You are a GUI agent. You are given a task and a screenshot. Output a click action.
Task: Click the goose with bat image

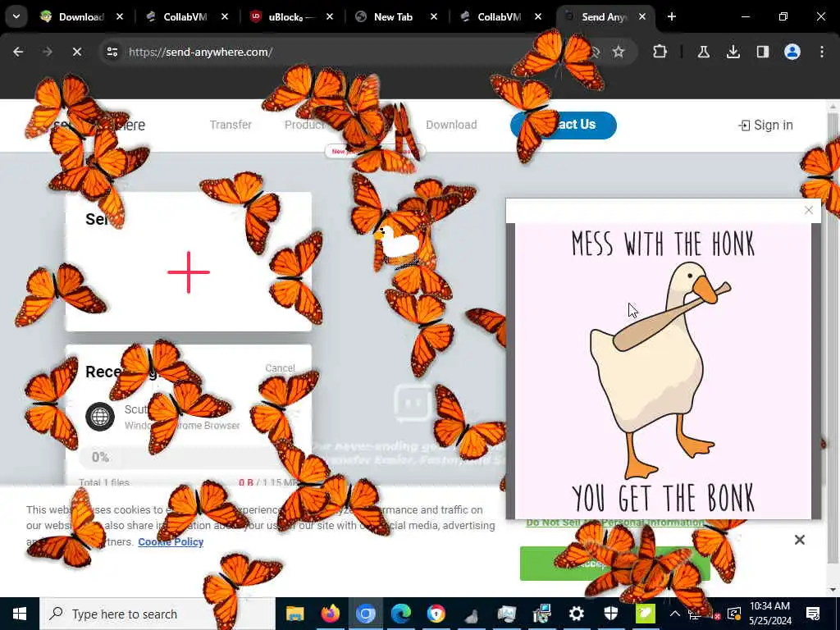pyautogui.click(x=663, y=371)
